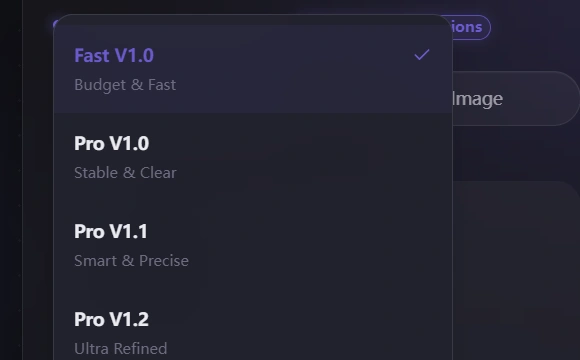580x360 pixels.
Task: Click the Pro V1.2 bold heading
Action: (111, 319)
